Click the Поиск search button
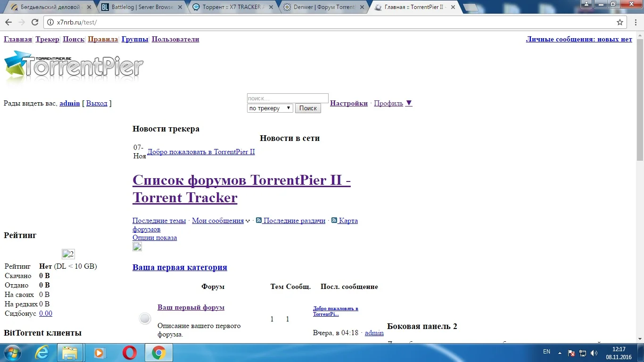 [308, 108]
